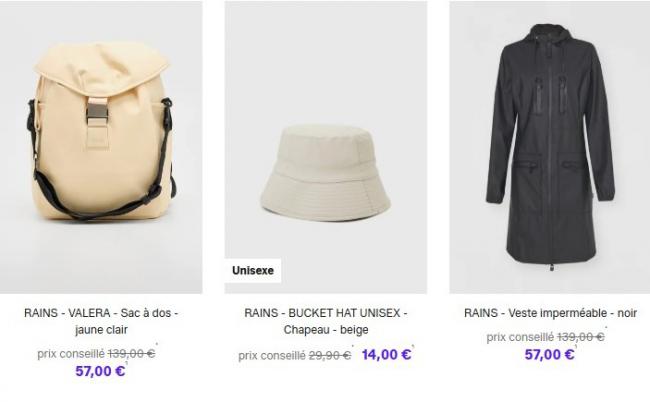Click the 57,00 € price under the backpack
The height and width of the screenshot is (402, 650).
(100, 371)
